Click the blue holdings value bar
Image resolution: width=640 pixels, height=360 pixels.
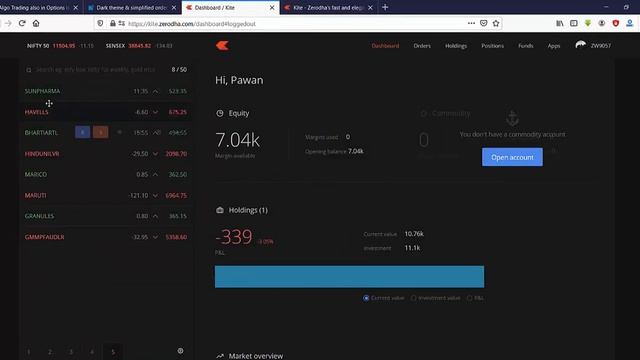(349, 277)
